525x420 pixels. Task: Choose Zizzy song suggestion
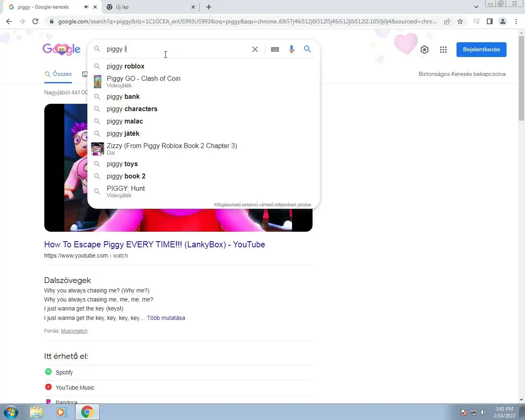(203, 148)
